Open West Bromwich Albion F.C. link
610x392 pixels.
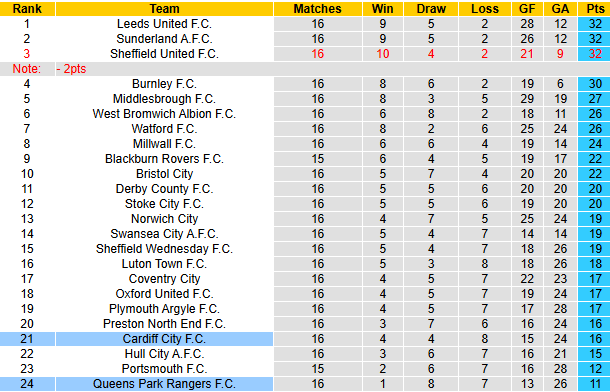point(164,114)
